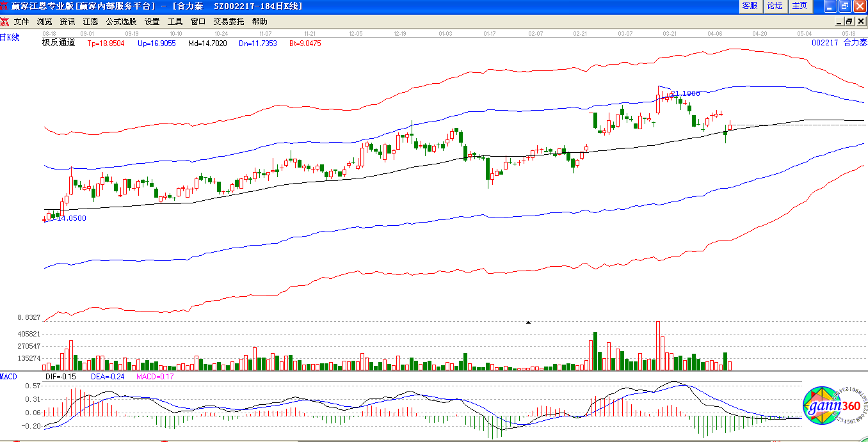Click the red 赢 application icon in menu bar
Image resolution: width=868 pixels, height=442 pixels.
click(x=4, y=21)
